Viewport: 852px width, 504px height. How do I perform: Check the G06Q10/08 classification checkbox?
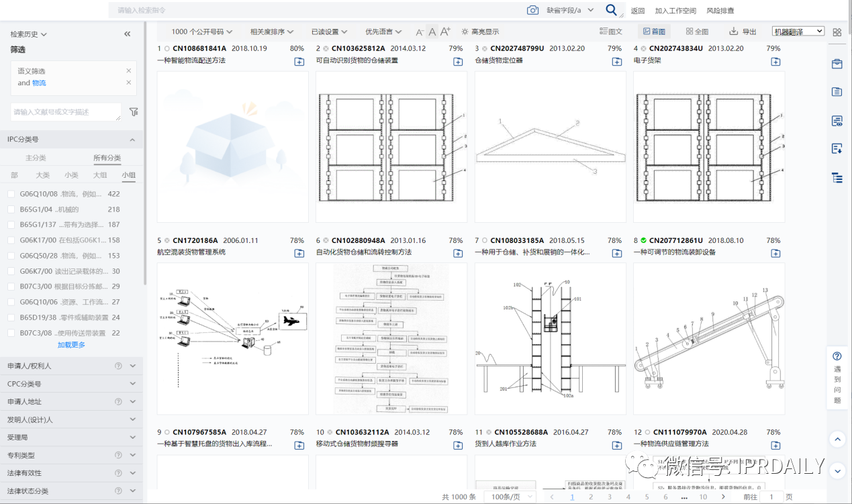11,194
